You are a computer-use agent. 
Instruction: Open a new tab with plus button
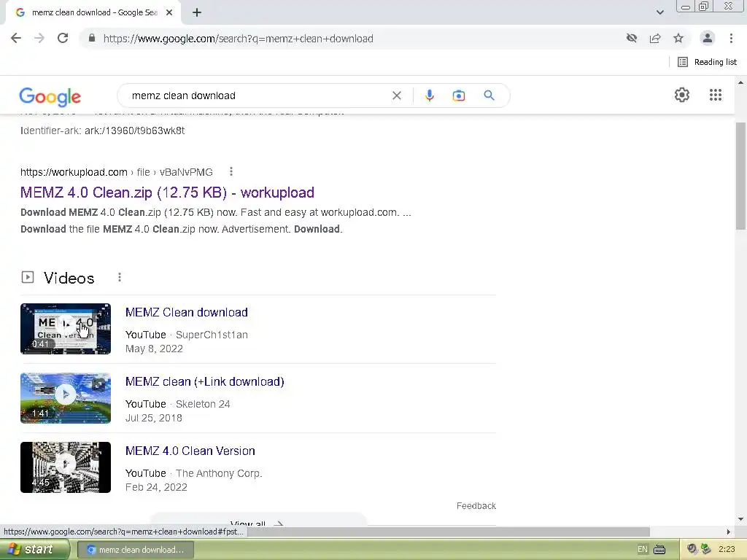(197, 12)
